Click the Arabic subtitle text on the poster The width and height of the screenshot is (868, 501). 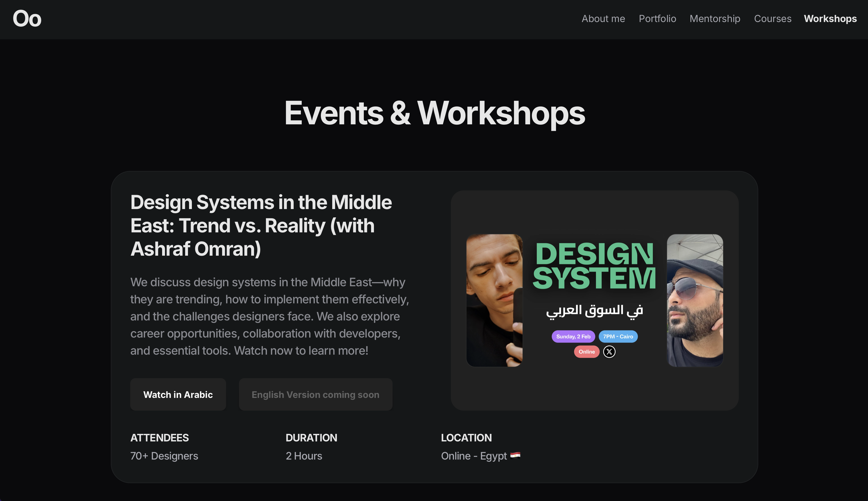coord(594,310)
